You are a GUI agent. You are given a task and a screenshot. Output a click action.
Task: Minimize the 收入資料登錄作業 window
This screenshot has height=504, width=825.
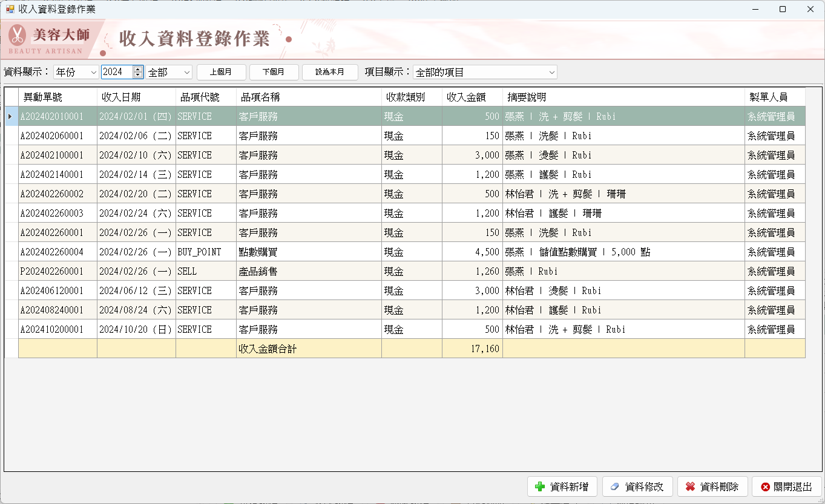pyautogui.click(x=755, y=9)
